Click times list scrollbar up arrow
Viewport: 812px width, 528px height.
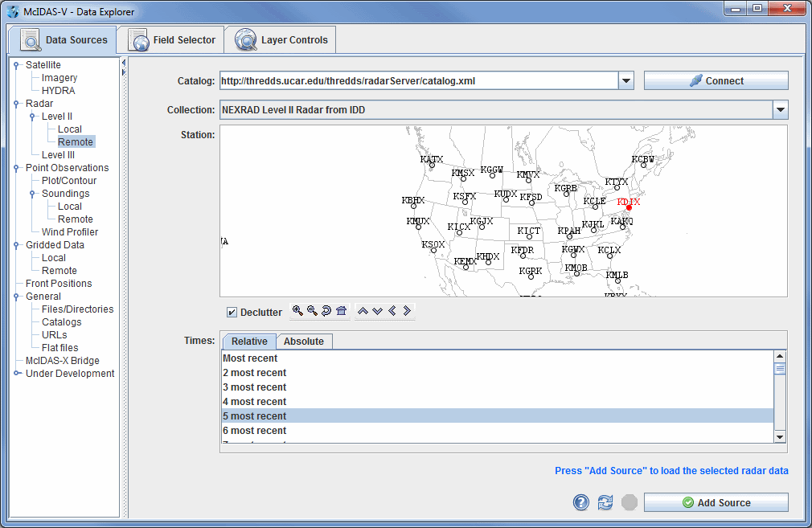(780, 357)
